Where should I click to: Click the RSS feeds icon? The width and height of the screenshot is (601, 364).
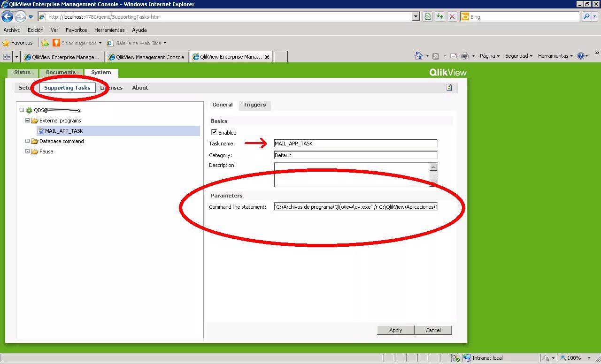(x=436, y=56)
